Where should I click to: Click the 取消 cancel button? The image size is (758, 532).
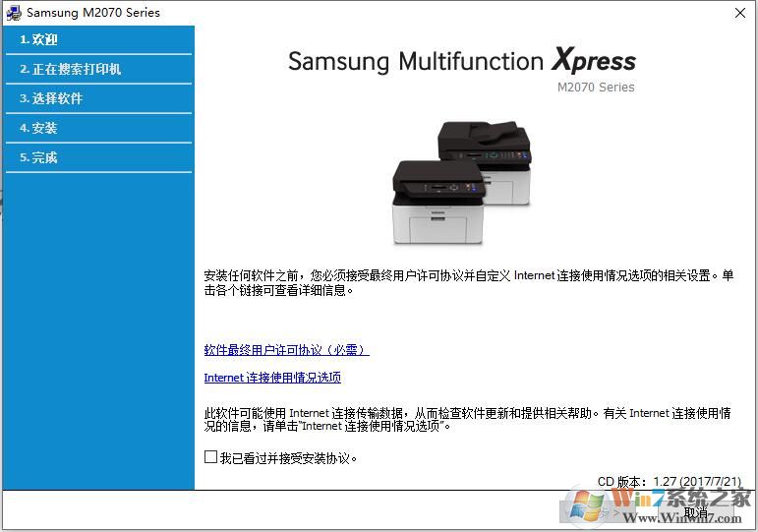696,512
